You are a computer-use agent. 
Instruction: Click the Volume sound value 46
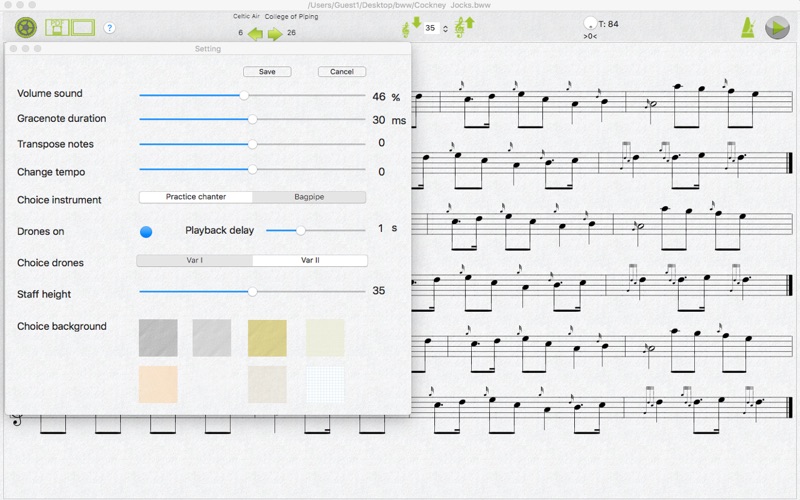[379, 97]
